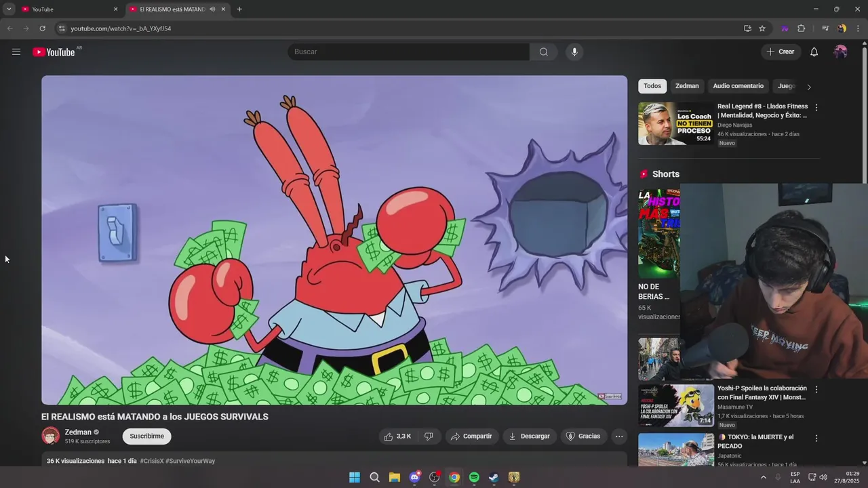Open Real Legend #8 video thumbnail
Screen dimensions: 868x488
click(675, 123)
